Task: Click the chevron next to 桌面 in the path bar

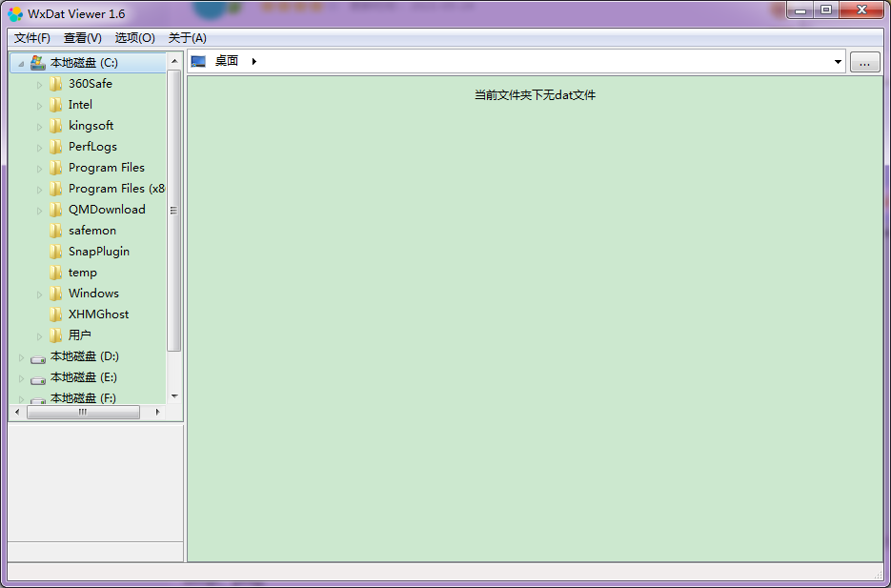Action: [x=253, y=60]
